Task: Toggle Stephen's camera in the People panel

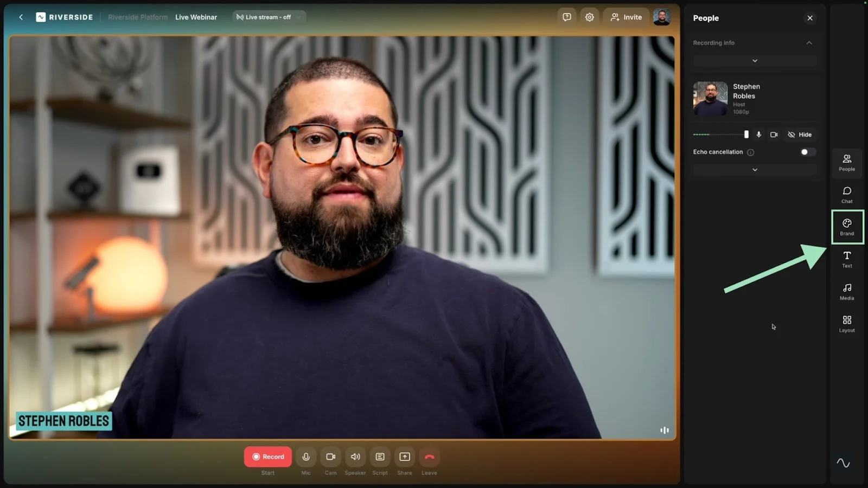Action: (774, 134)
